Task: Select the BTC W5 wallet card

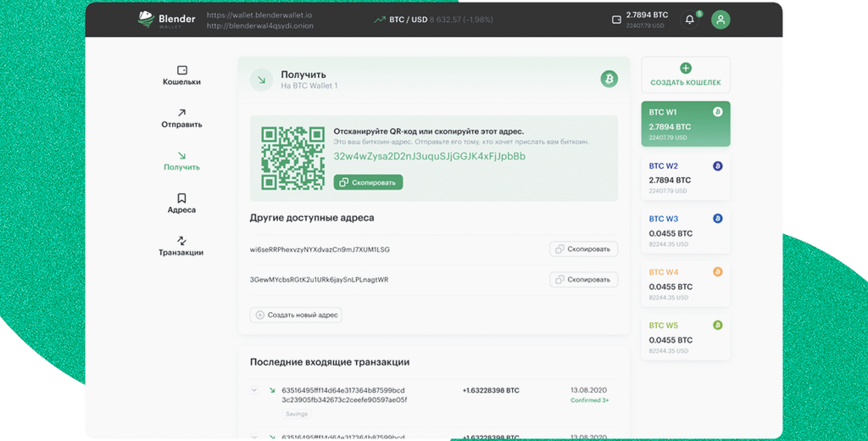Action: [x=685, y=338]
